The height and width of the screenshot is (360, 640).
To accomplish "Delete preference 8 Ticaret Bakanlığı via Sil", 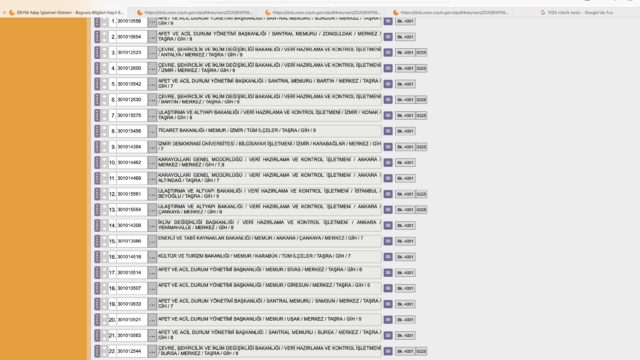I will 388,131.
